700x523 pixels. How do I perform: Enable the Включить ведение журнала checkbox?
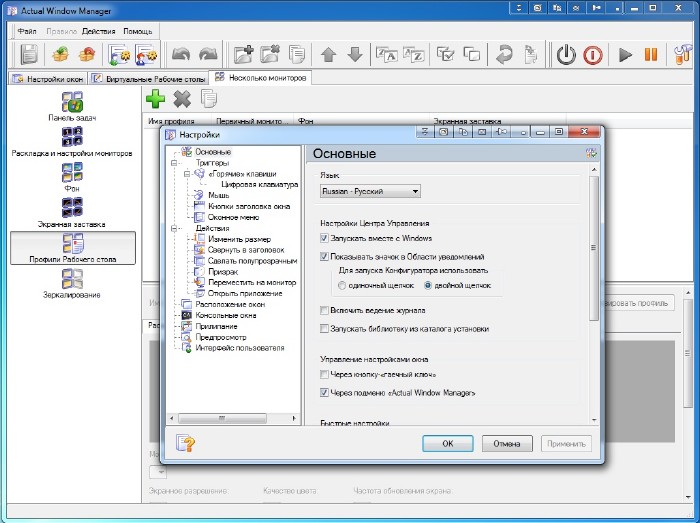pos(325,311)
